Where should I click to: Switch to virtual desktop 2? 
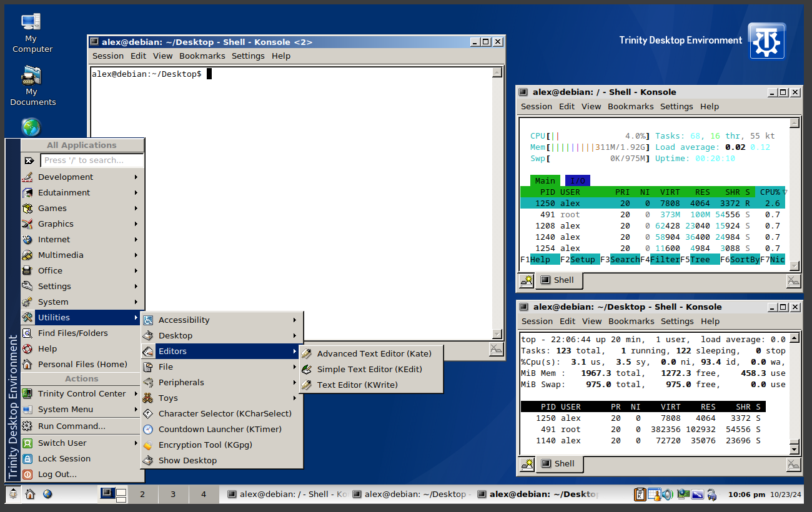[x=142, y=494]
